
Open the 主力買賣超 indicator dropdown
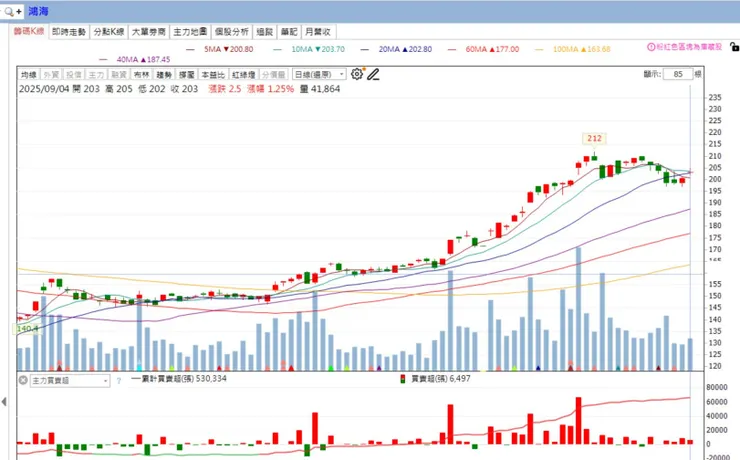coord(70,380)
